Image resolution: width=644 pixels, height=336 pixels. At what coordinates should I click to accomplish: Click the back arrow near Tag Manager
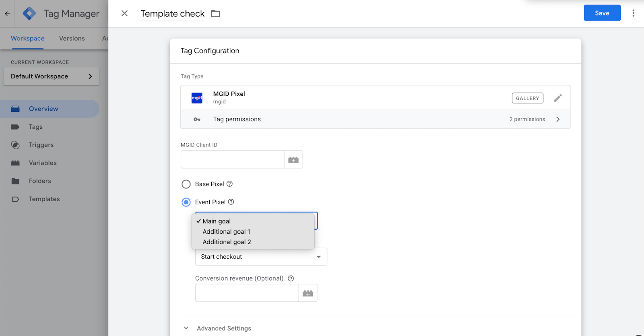coord(7,14)
